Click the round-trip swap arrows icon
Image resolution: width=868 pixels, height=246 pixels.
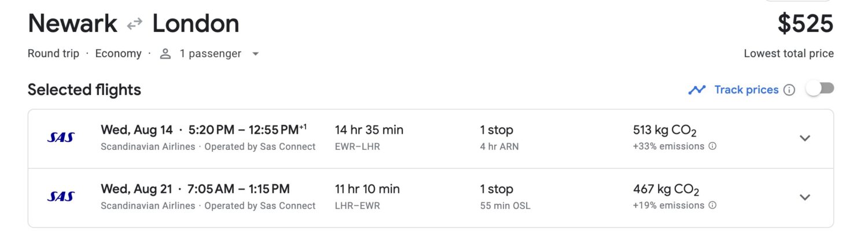click(x=135, y=24)
